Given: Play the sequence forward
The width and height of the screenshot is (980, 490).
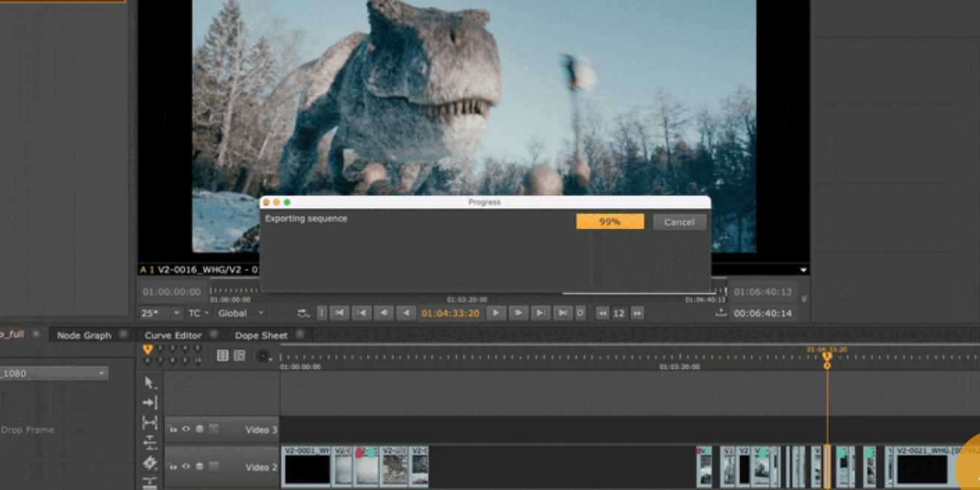Looking at the screenshot, I should point(496,313).
